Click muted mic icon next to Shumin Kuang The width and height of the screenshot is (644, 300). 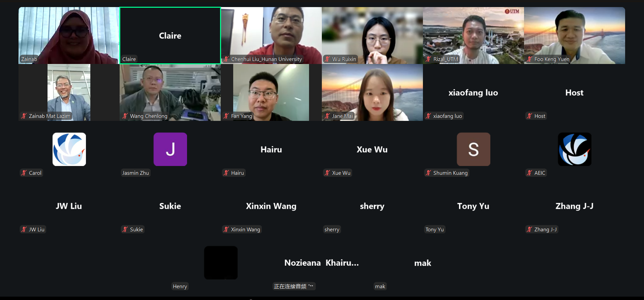pyautogui.click(x=428, y=173)
